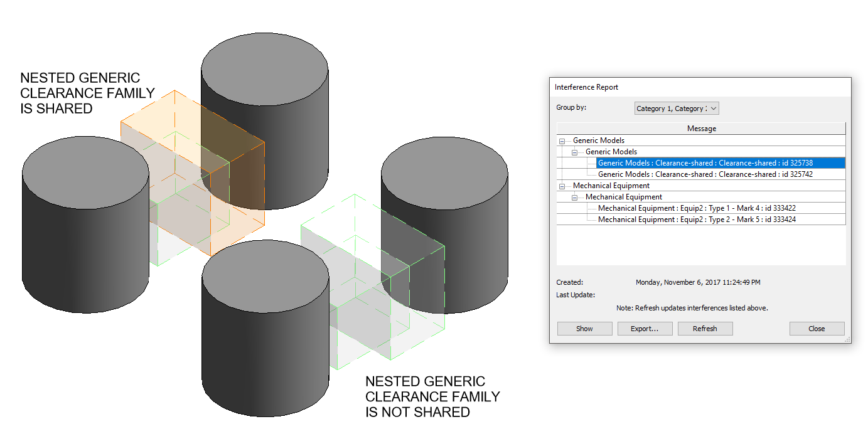Viewport: 868px width, 434px height.
Task: Click the Message column header
Action: pos(701,129)
